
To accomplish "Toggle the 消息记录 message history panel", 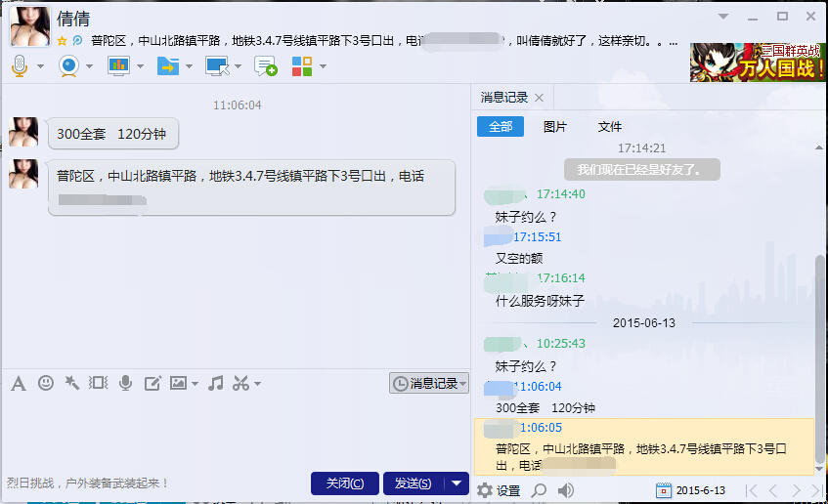I will [429, 384].
